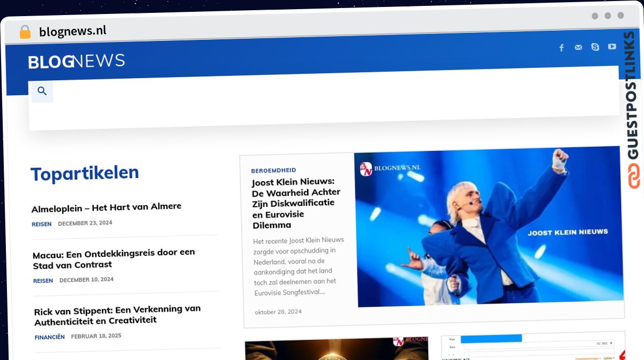This screenshot has height=360, width=644.
Task: Click the BEROEMDHEID category label
Action: pyautogui.click(x=273, y=170)
